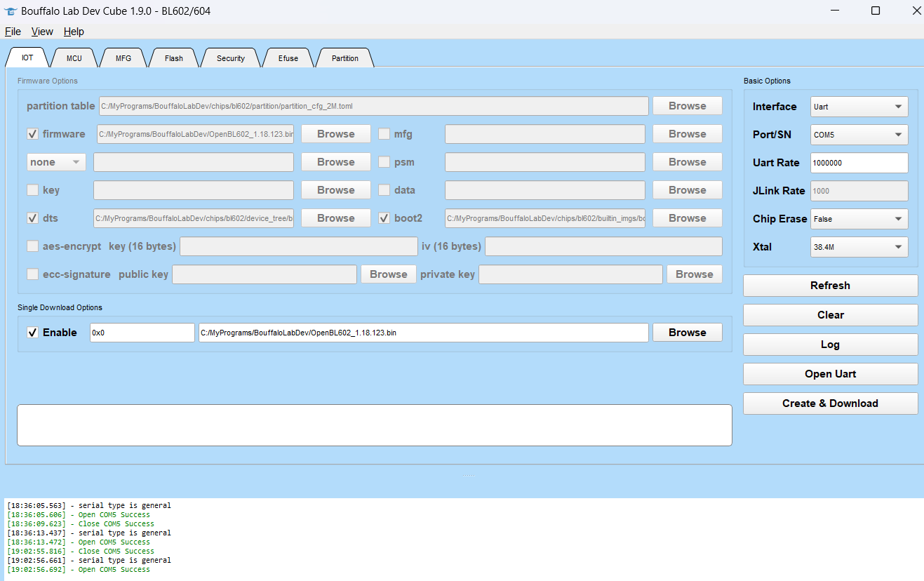
Task: Browse for the partition table file
Action: [688, 106]
